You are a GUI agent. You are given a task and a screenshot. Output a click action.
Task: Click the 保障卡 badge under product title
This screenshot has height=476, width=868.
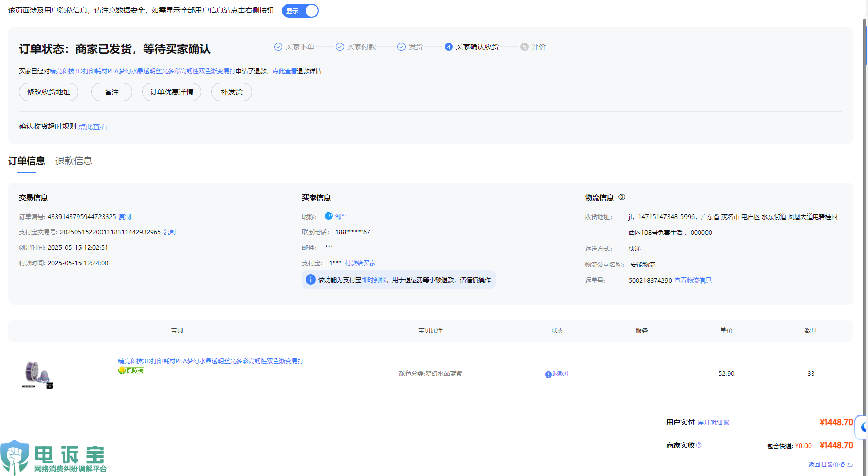click(131, 371)
